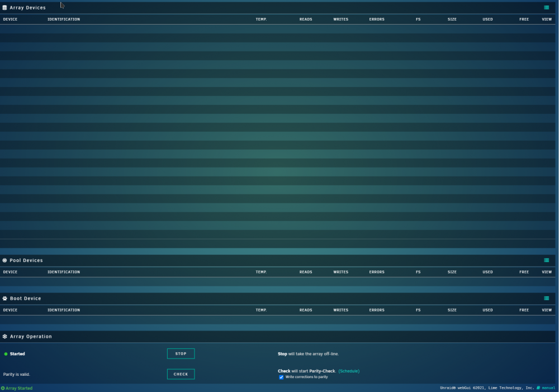Click ERRORS column header in Array Devices
The image size is (559, 392).
tap(376, 19)
